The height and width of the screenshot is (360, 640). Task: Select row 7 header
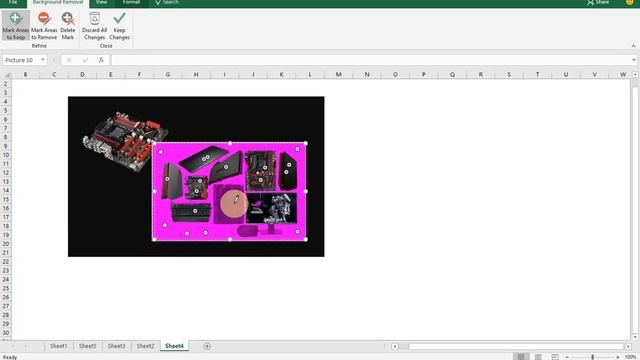6,128
